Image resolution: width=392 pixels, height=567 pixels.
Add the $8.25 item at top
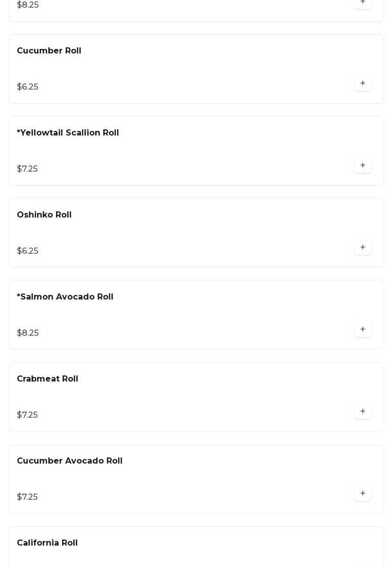click(x=362, y=3)
